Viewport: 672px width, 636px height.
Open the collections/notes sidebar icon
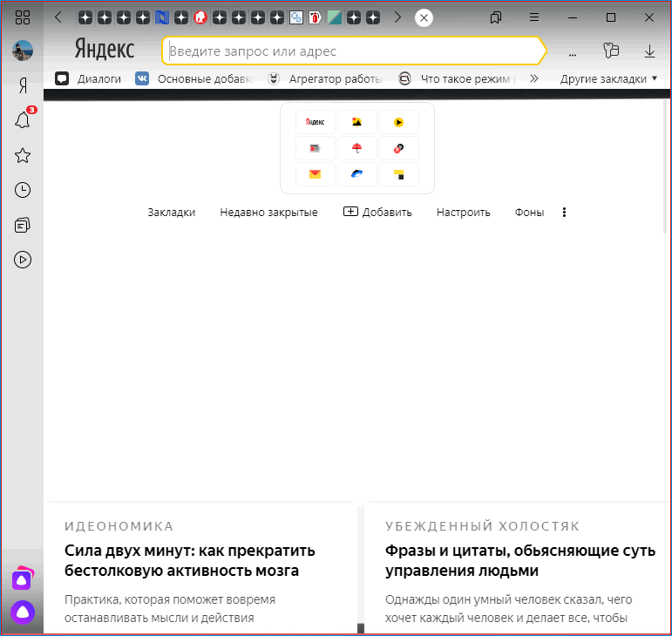(x=23, y=225)
